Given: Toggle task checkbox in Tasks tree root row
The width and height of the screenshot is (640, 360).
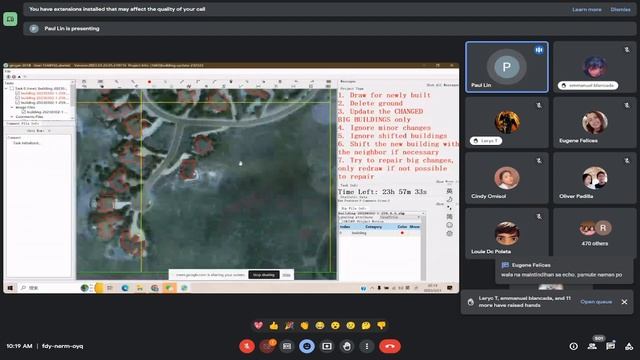Looking at the screenshot, I should (x=12, y=88).
